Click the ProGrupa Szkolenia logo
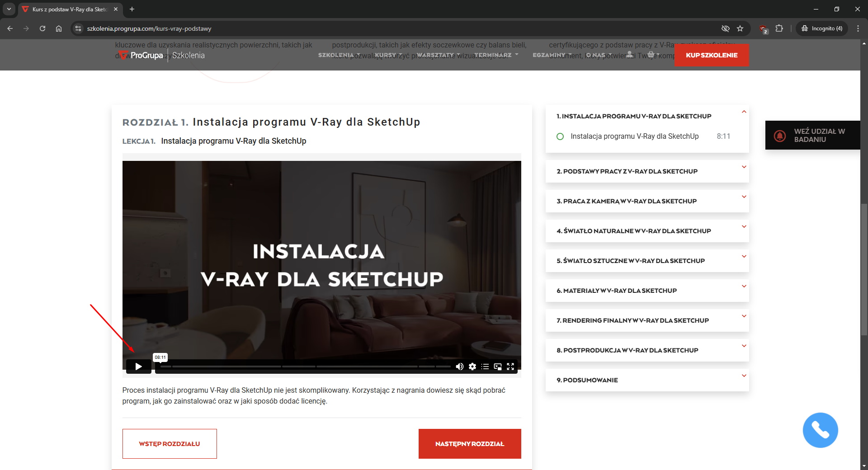 click(162, 55)
